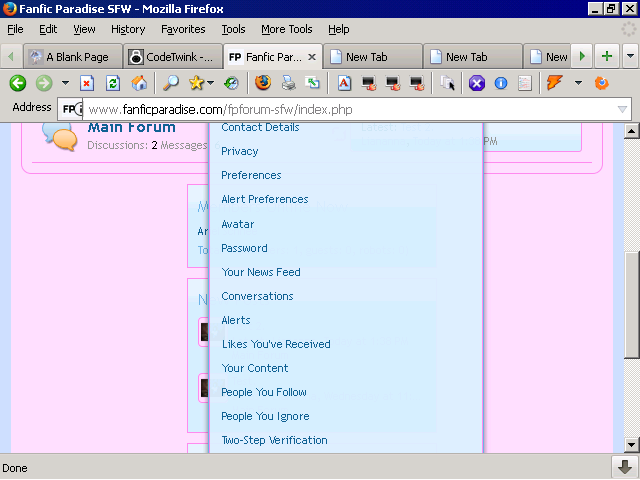
Task: Switch to the second New Tab
Action: pos(473,57)
